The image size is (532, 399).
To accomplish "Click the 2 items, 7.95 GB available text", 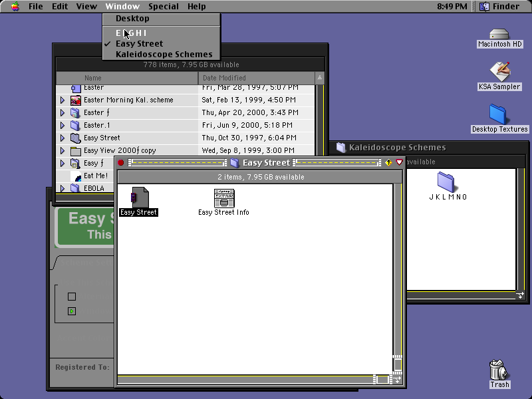I will 261,177.
